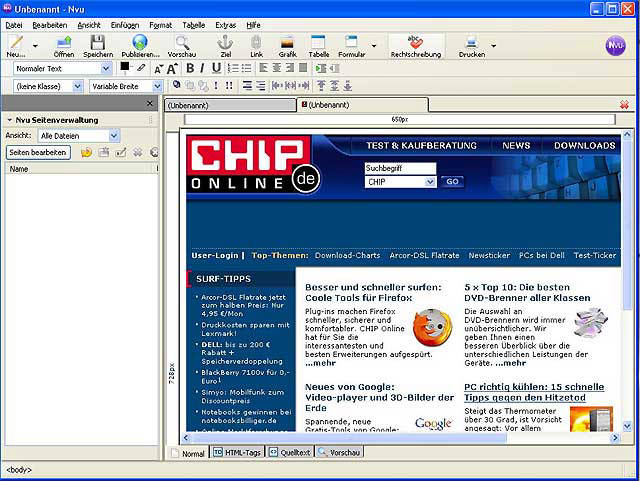The height and width of the screenshot is (481, 640).
Task: Click the Publizieren globe icon
Action: pyautogui.click(x=140, y=42)
